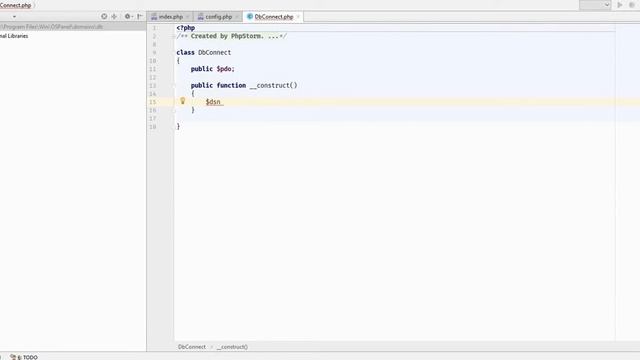Click the Debug button in toolbar

[632, 5]
